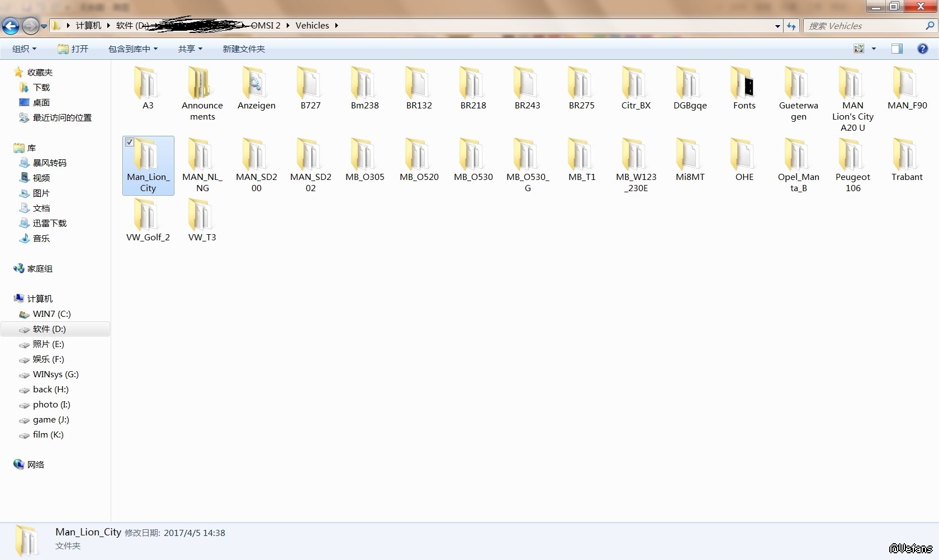Select the MB_O530_G folder

pyautogui.click(x=527, y=165)
